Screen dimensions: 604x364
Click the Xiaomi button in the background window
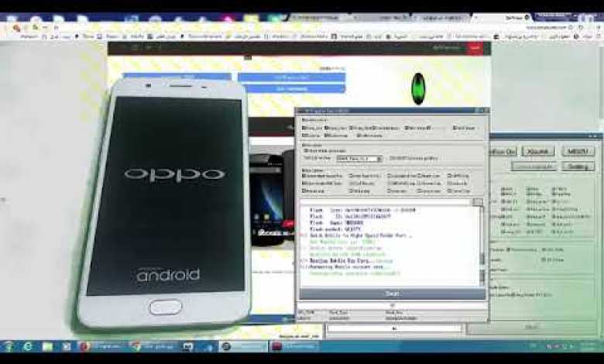pos(537,151)
